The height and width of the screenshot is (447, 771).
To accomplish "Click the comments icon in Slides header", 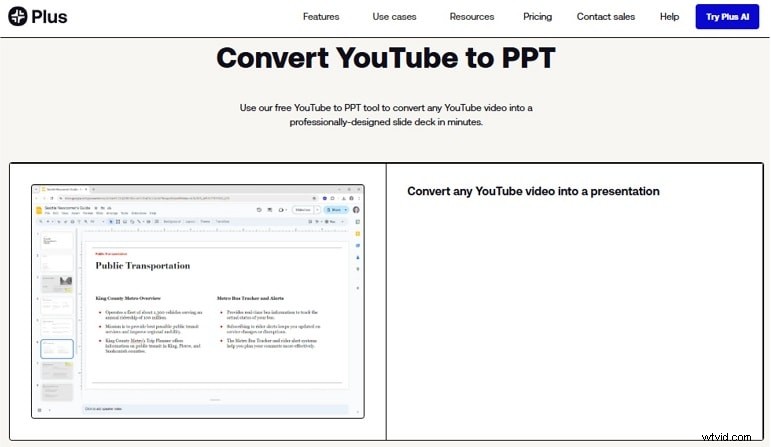I will (269, 210).
